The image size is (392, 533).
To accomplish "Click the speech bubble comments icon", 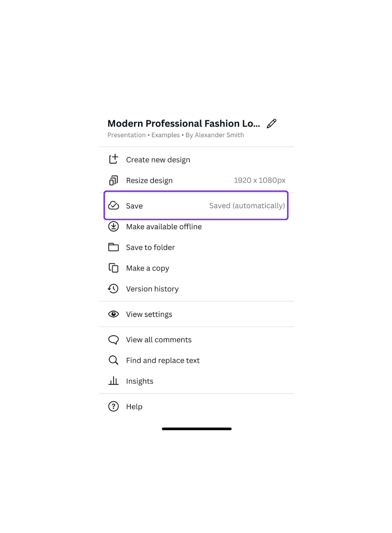I will 113,339.
